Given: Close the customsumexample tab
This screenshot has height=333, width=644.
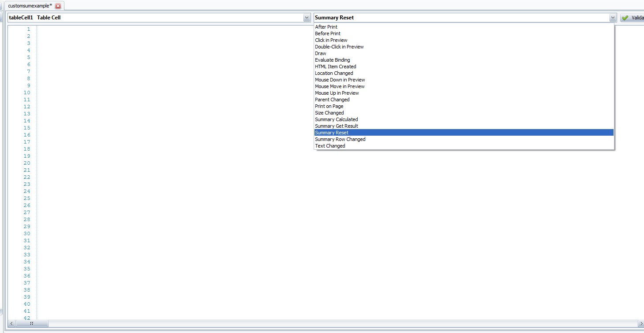Looking at the screenshot, I should coord(58,6).
